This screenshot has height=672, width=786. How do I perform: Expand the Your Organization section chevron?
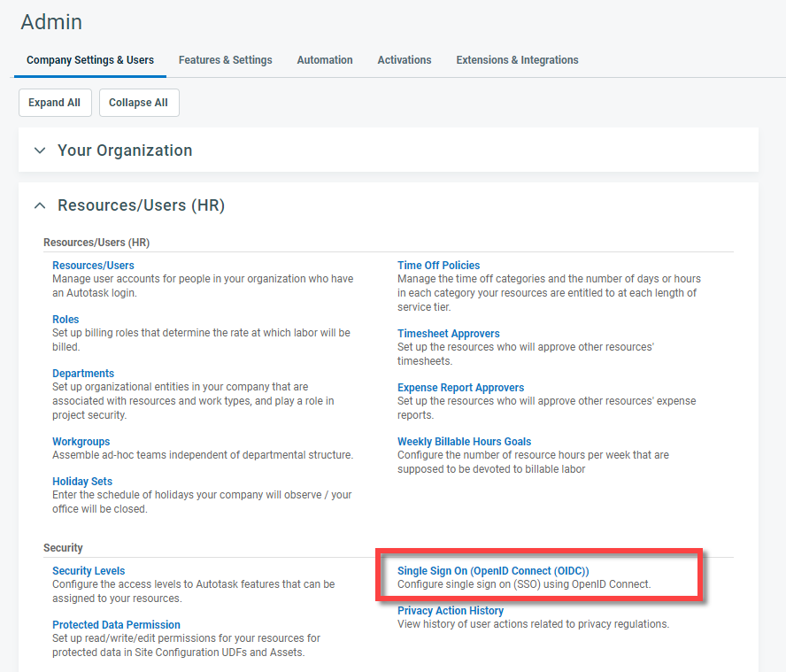coord(40,151)
